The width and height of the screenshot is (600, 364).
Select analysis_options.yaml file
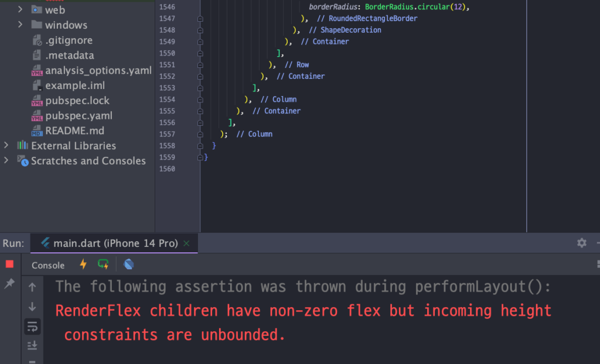[x=98, y=70]
